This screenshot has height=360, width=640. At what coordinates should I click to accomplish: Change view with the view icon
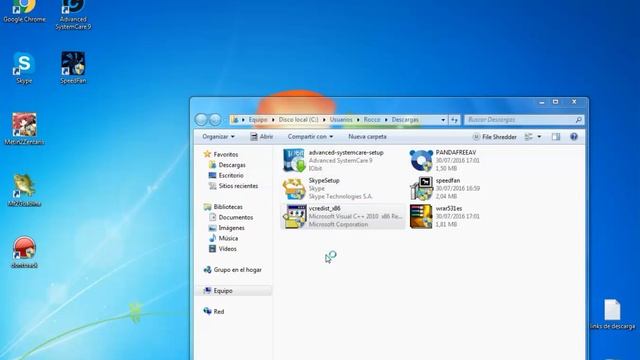pyautogui.click(x=529, y=137)
